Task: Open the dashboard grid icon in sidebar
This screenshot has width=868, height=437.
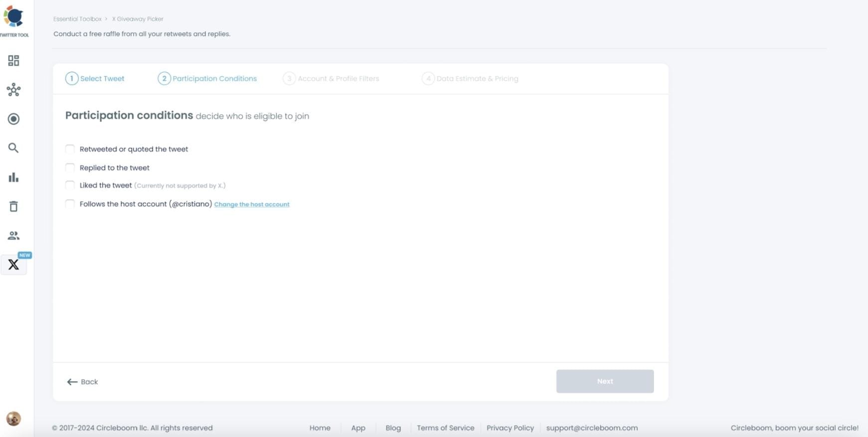Action: tap(13, 61)
